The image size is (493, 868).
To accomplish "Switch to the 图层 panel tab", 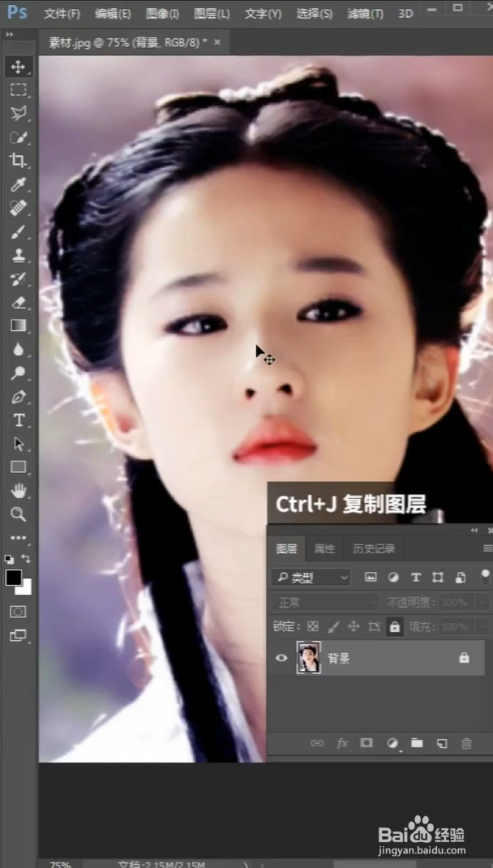I will [x=286, y=548].
